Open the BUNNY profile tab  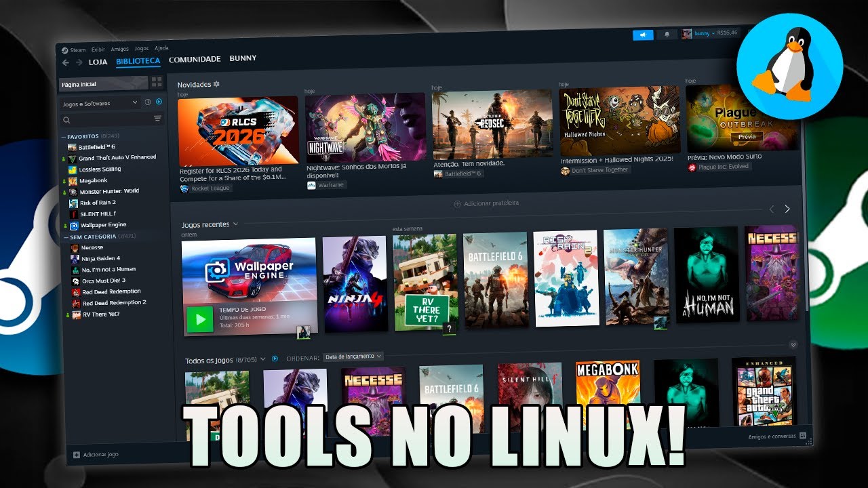(x=243, y=58)
